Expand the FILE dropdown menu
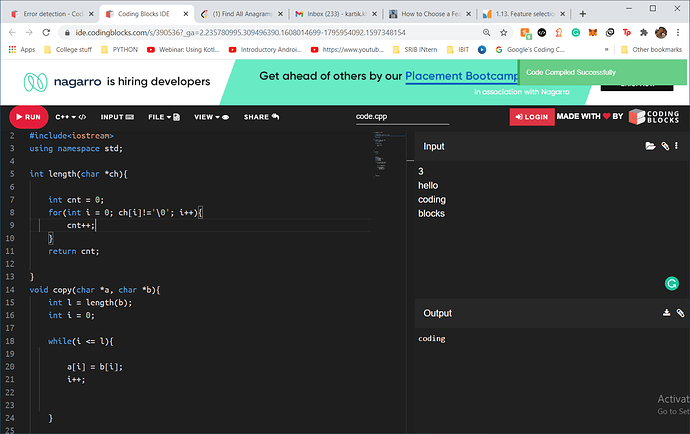This screenshot has height=434, width=690. [x=163, y=117]
